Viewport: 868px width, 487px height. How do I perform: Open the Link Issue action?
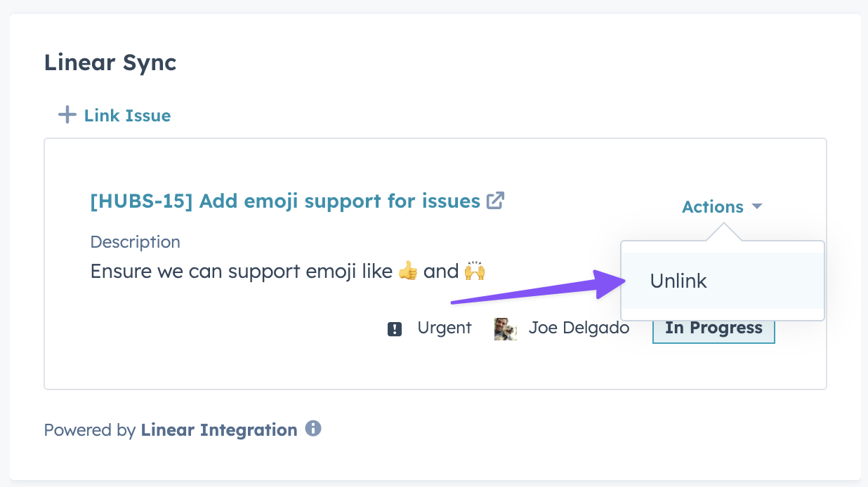(x=126, y=114)
